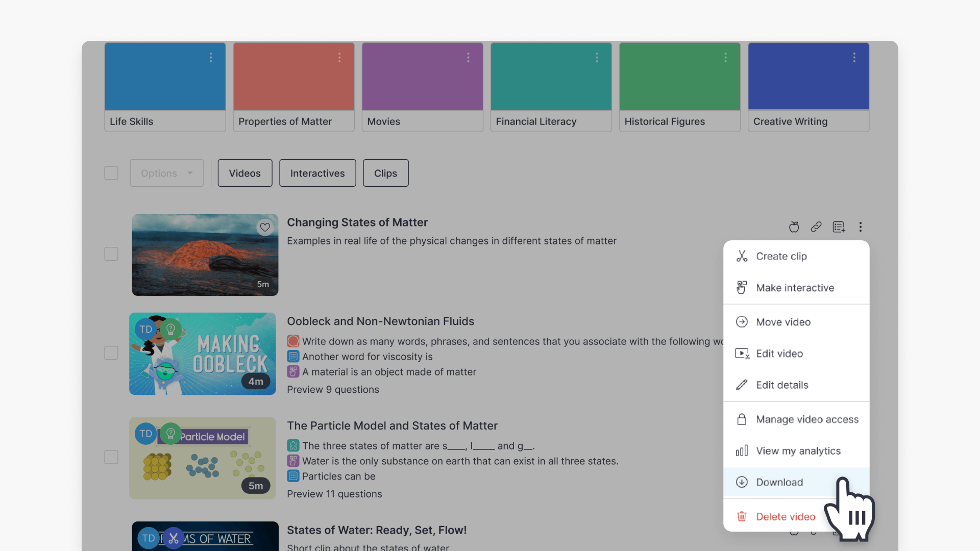Screen dimensions: 980x551
Task: Click the trash icon for Delete video
Action: [742, 517]
